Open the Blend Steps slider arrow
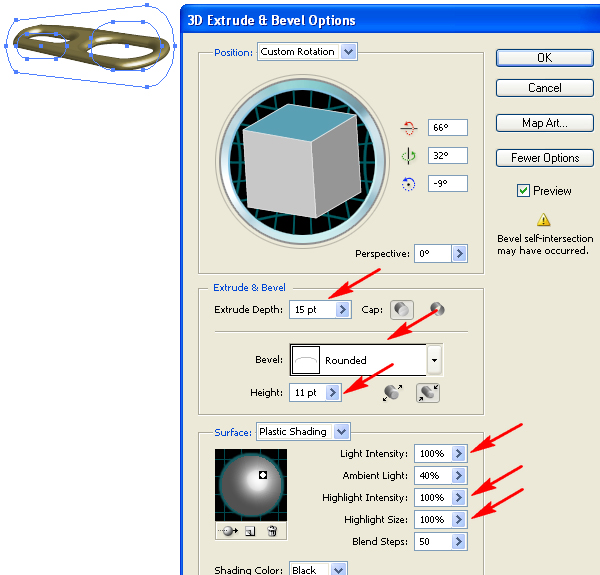600x575 pixels. 459,541
